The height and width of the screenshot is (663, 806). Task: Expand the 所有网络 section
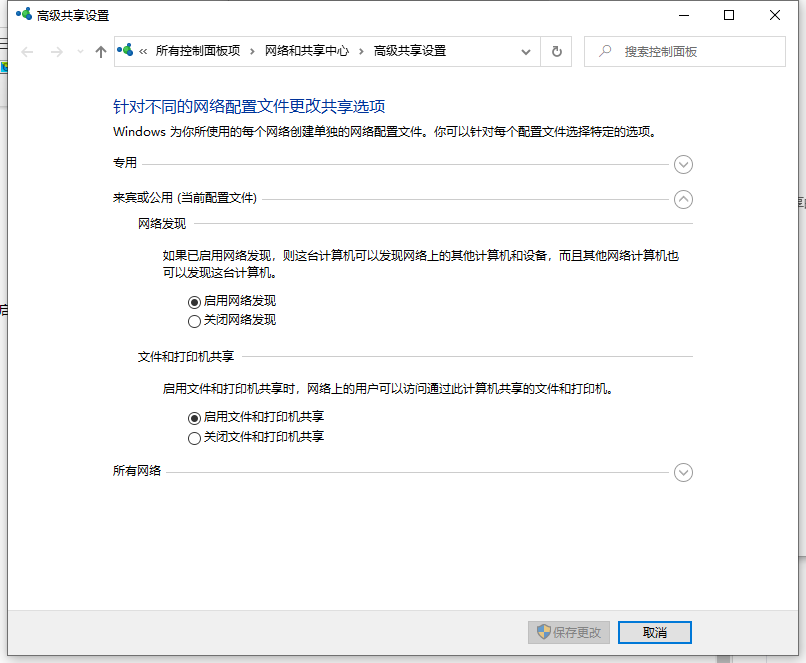click(x=683, y=472)
